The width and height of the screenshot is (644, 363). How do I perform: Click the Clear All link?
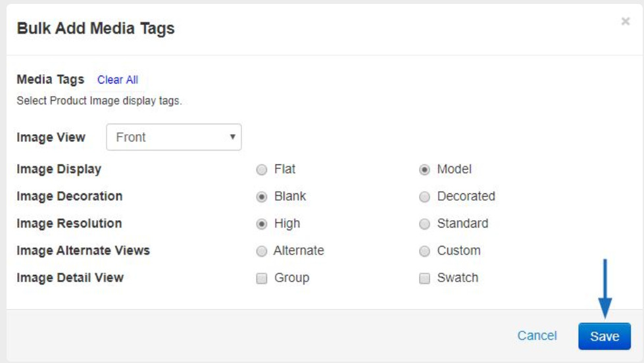(118, 80)
